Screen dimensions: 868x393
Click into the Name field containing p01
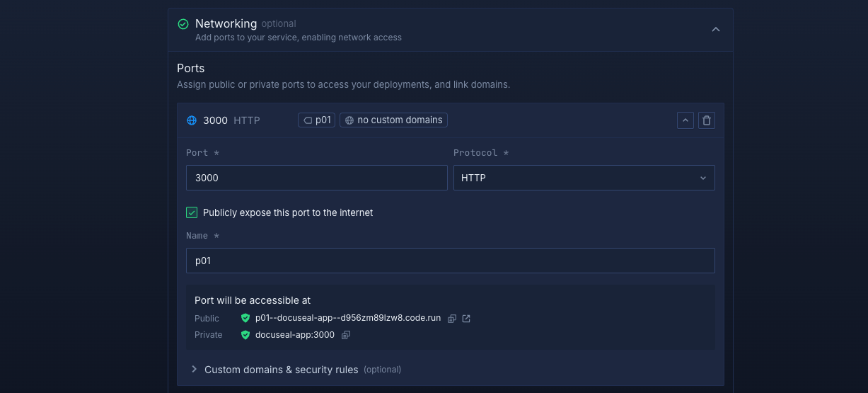[450, 261]
